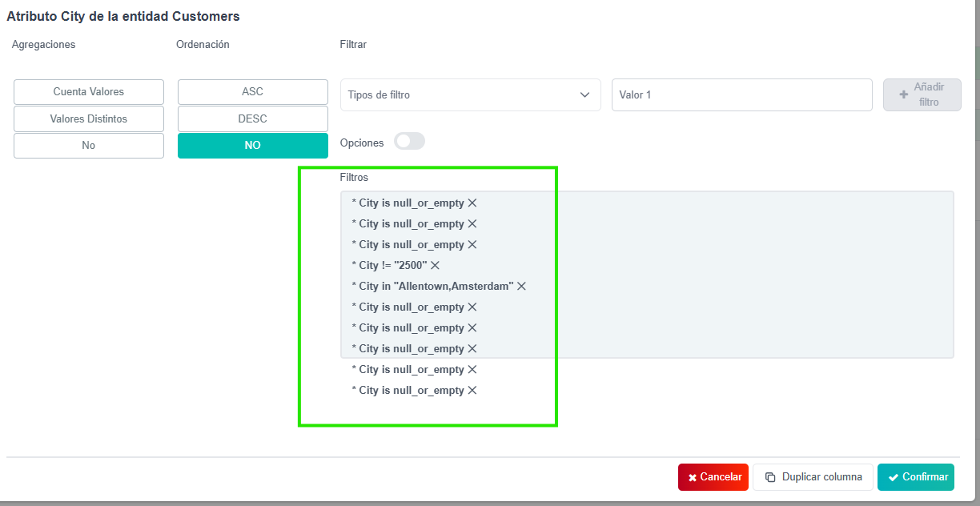Delete the first null_or_empty filter in list
This screenshot has height=506, width=980.
coord(472,203)
